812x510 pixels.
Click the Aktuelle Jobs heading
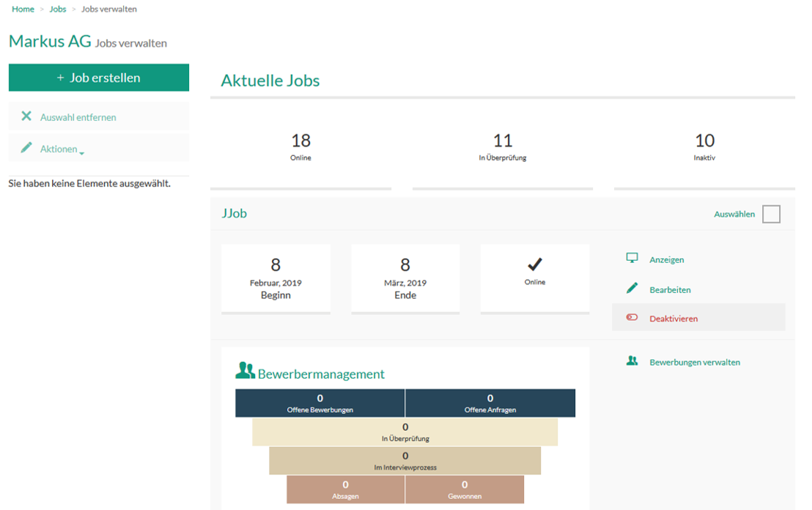point(270,81)
